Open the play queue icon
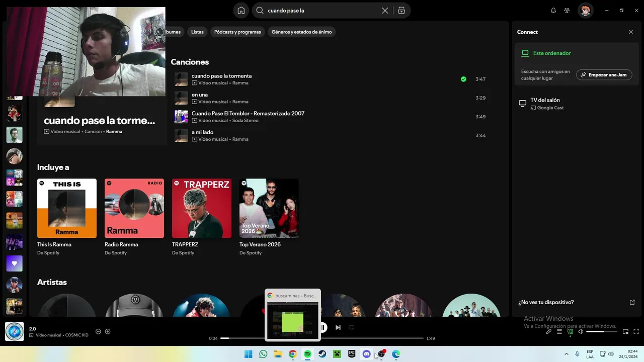The height and width of the screenshot is (362, 644). click(559, 331)
